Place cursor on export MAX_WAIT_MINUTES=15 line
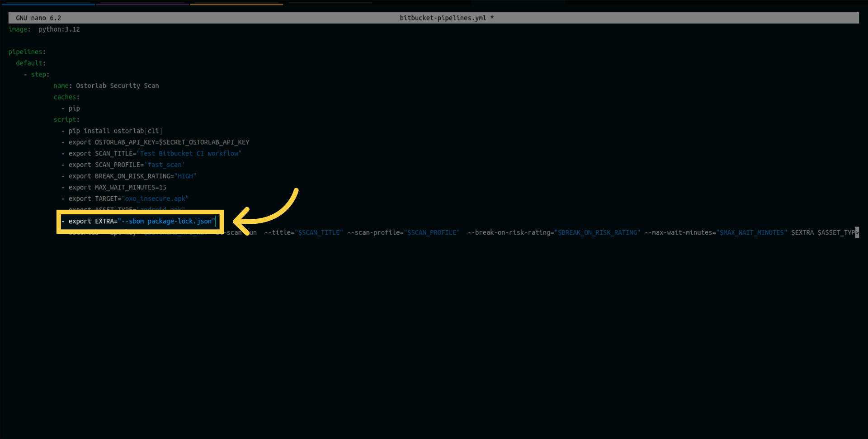Image resolution: width=868 pixels, height=439 pixels. (x=118, y=188)
